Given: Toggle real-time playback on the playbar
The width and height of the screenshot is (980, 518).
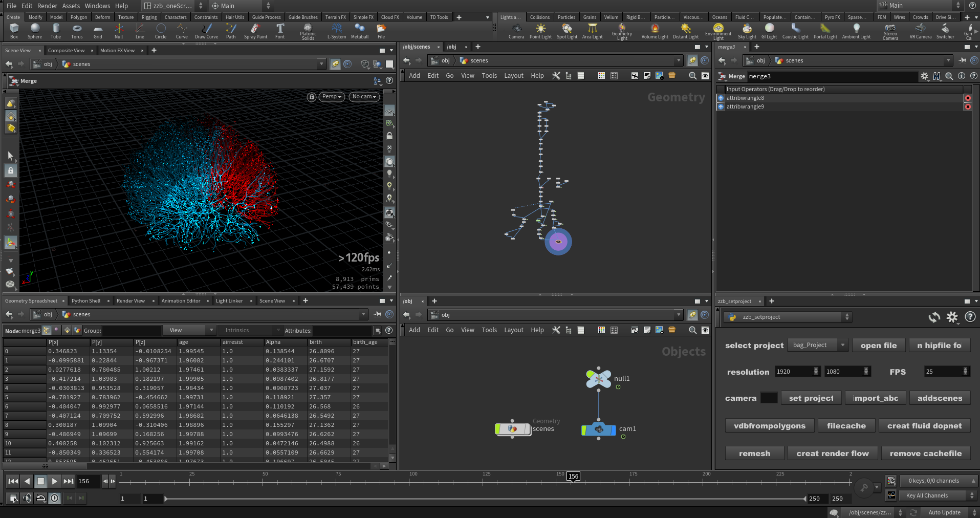Looking at the screenshot, I should 55,498.
